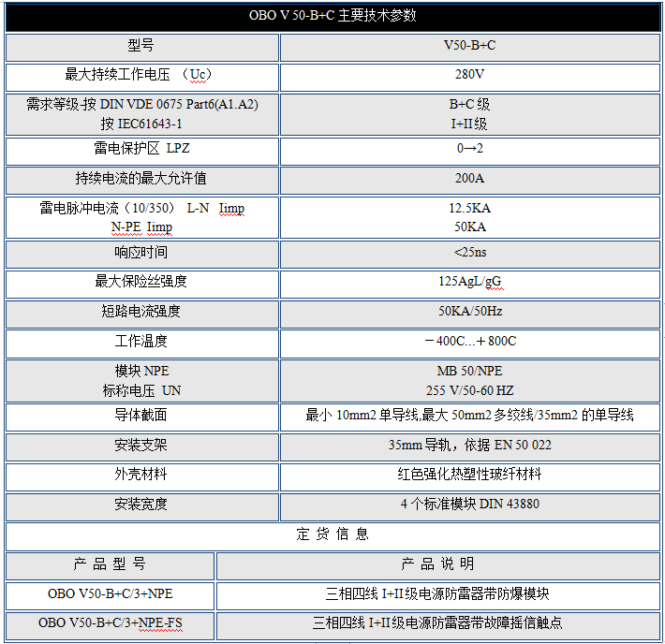Click '255 V/50-60 HZ' value

pyautogui.click(x=469, y=390)
